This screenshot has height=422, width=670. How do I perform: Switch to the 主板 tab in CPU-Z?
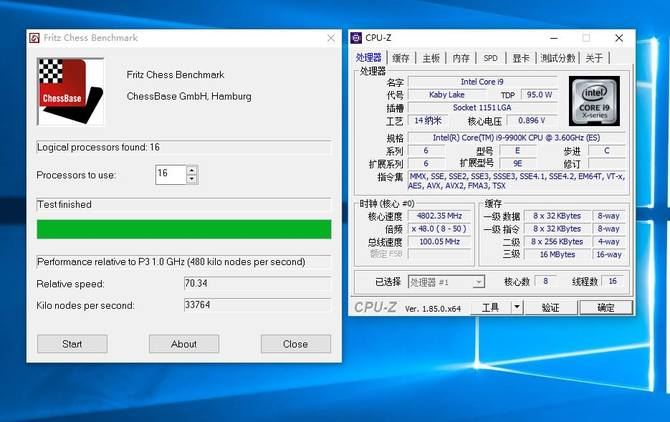click(x=431, y=58)
